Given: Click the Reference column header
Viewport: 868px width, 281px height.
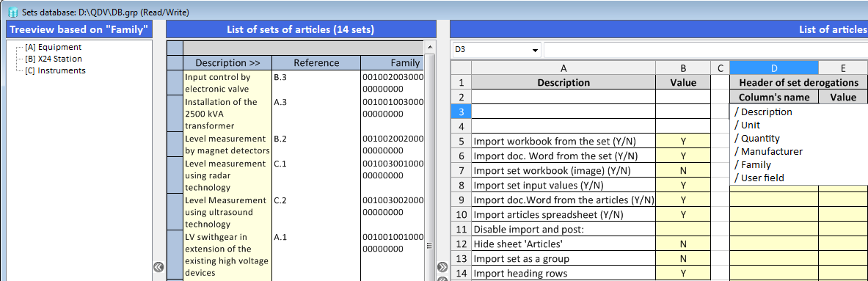Looking at the screenshot, I should click(x=316, y=62).
